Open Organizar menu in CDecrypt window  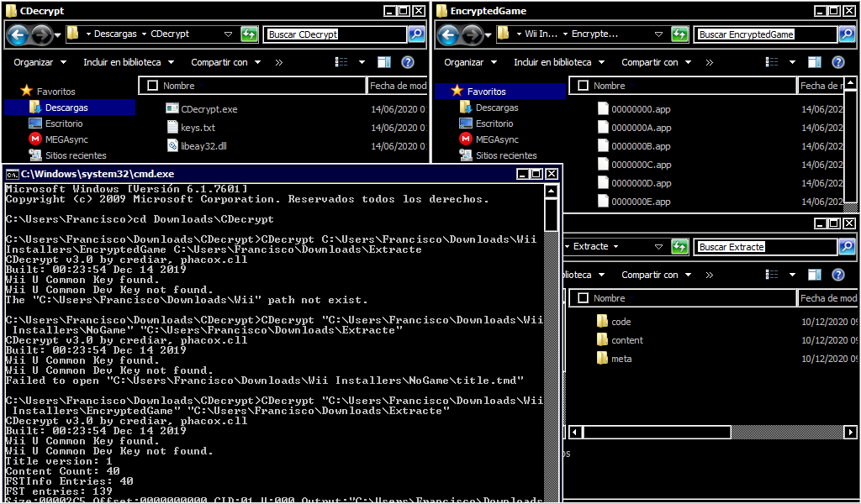pyautogui.click(x=40, y=62)
